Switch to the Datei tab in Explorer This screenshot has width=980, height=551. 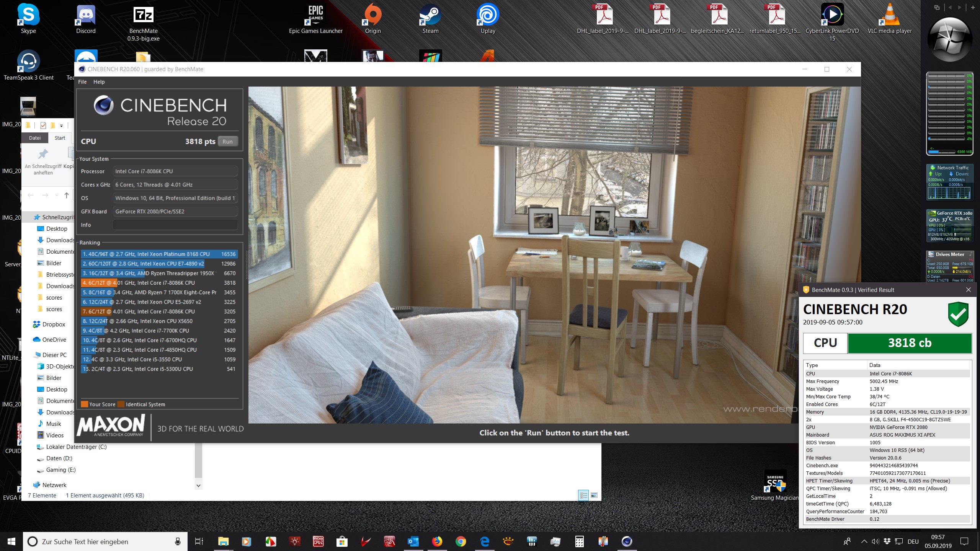coord(35,138)
